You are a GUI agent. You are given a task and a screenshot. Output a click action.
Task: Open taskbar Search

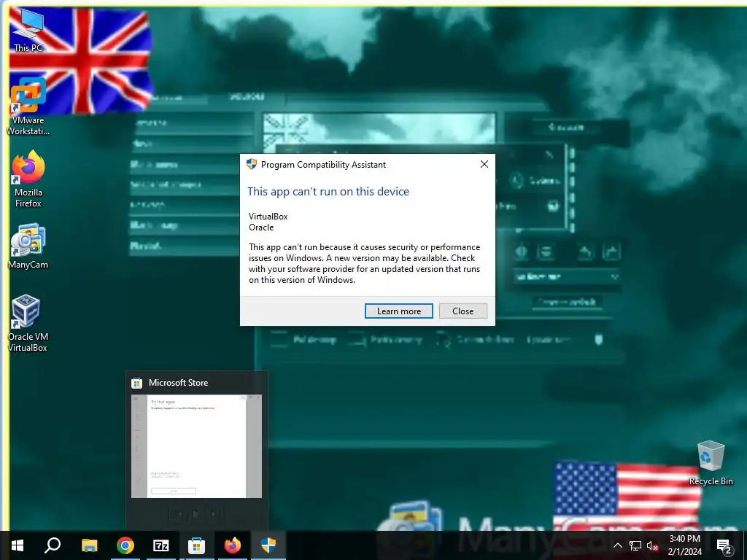(x=53, y=545)
